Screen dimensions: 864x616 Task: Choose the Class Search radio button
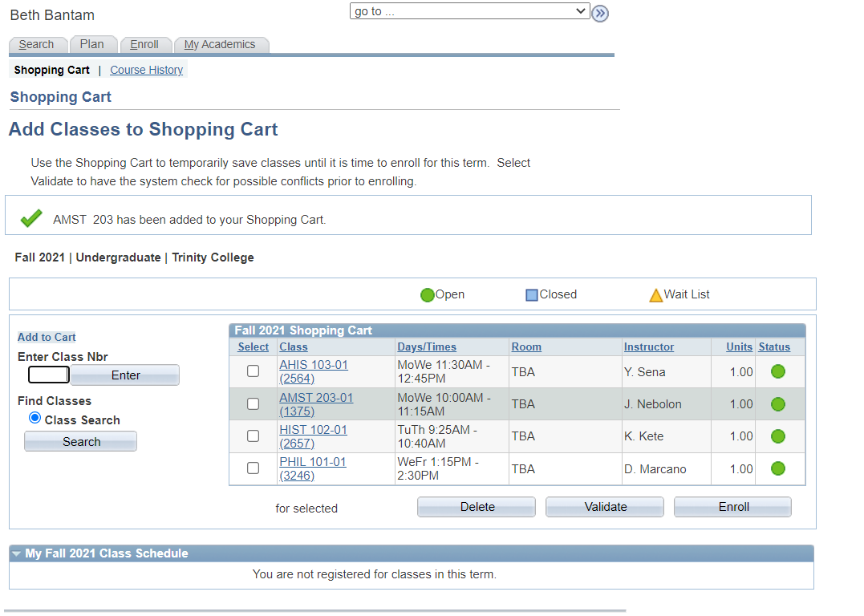click(34, 418)
